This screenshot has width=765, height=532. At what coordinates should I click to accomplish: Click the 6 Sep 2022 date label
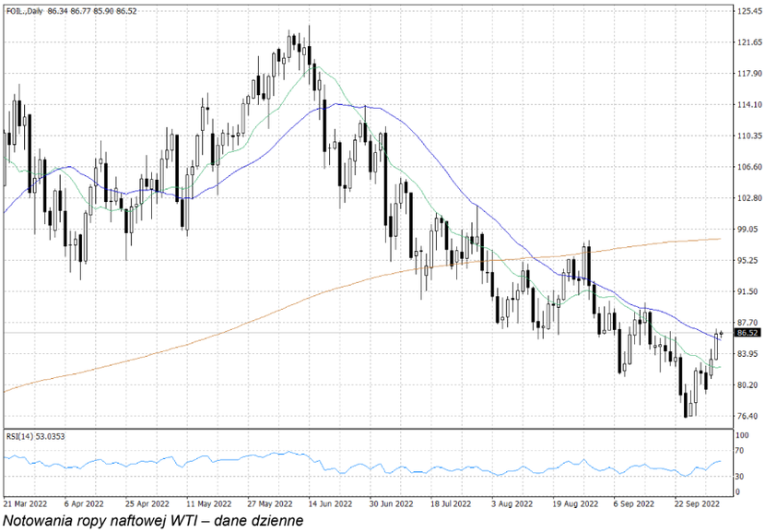tap(634, 504)
